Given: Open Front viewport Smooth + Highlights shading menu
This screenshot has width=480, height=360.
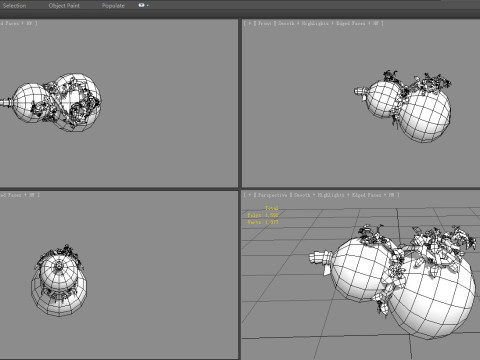Looking at the screenshot, I should pyautogui.click(x=303, y=23).
